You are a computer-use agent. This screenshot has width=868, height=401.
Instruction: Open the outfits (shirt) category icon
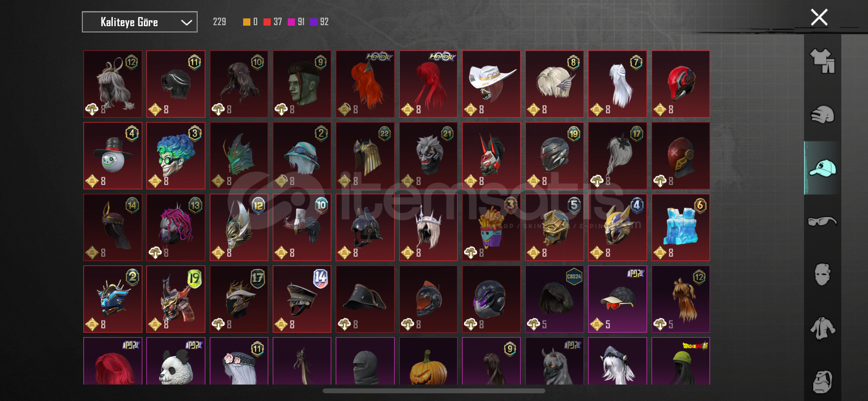(822, 61)
